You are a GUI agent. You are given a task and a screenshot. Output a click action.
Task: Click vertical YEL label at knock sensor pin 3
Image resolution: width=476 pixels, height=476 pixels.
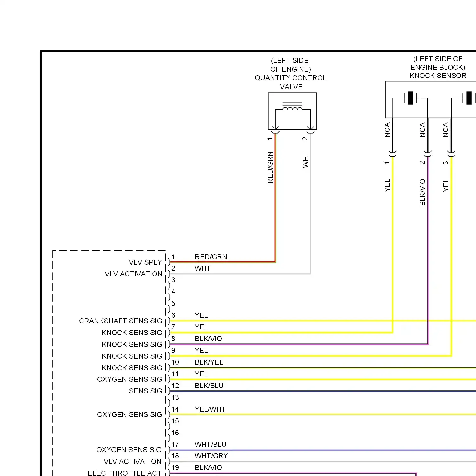[446, 185]
